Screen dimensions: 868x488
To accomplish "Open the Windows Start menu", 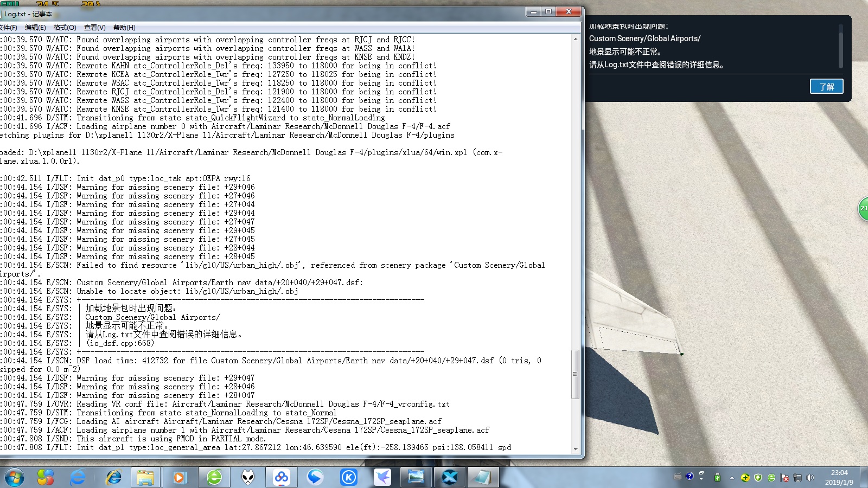I will 15,477.
